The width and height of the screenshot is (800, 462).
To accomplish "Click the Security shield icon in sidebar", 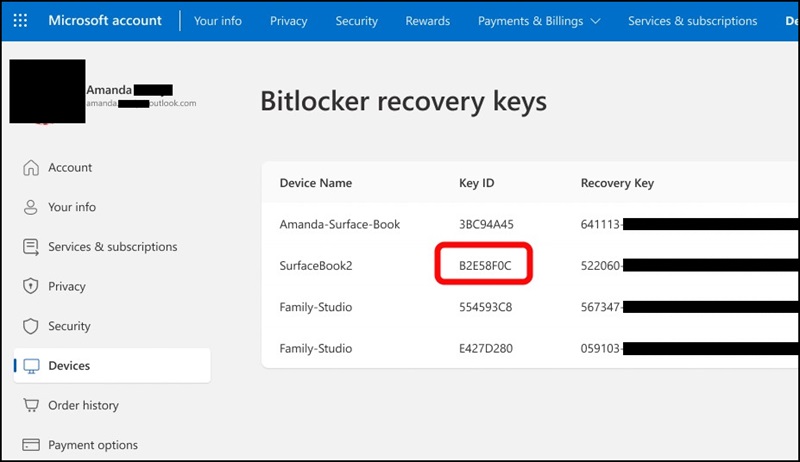I will [31, 326].
